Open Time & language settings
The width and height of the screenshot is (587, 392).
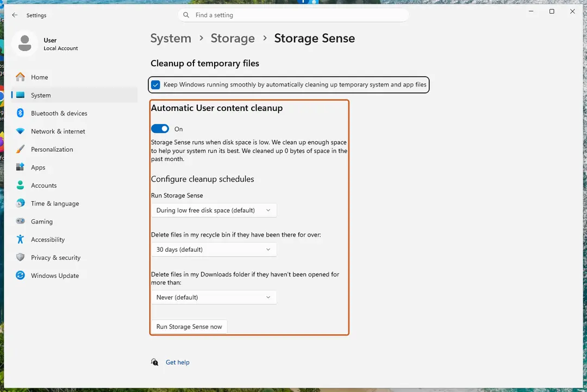74,203
